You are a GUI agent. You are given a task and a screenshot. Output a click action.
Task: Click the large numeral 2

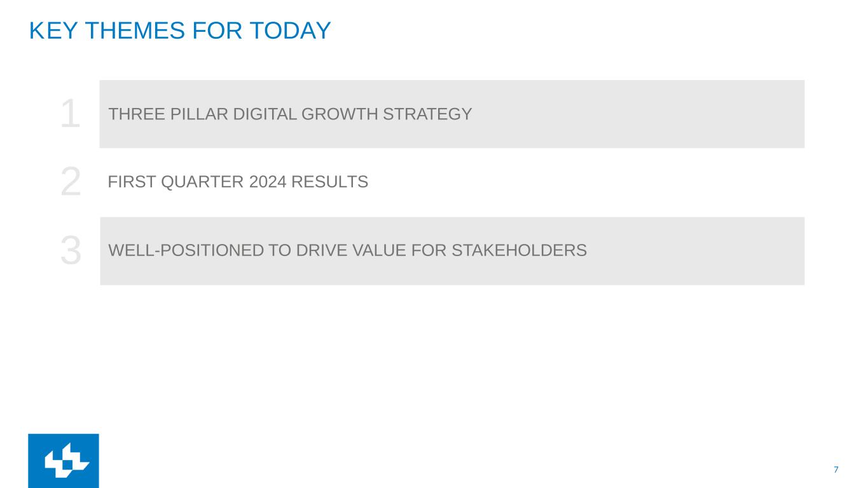(71, 183)
